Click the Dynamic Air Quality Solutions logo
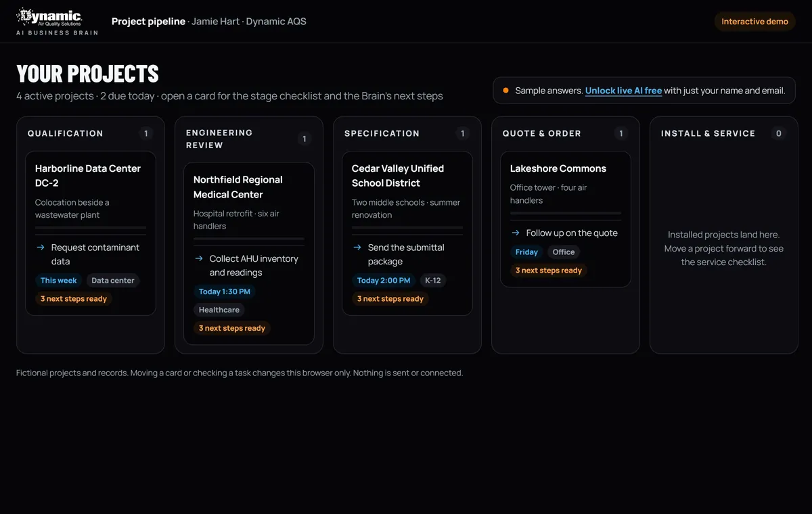Screen dimensions: 812x514 tap(49, 17)
